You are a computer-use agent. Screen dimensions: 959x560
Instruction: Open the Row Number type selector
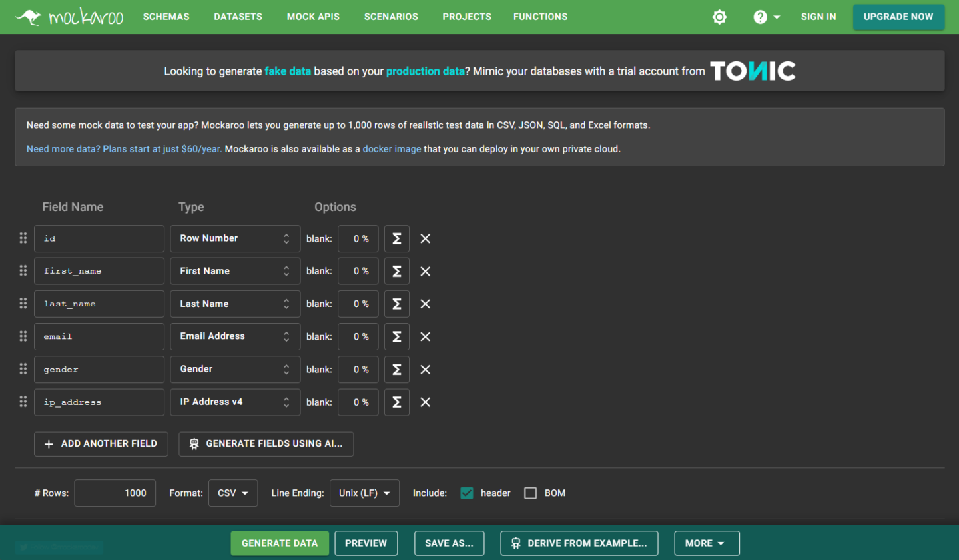(235, 238)
